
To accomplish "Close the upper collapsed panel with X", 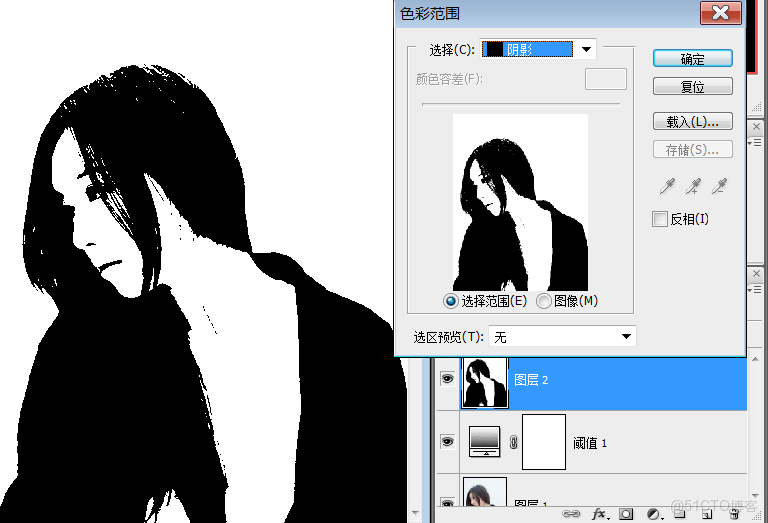I will (756, 126).
